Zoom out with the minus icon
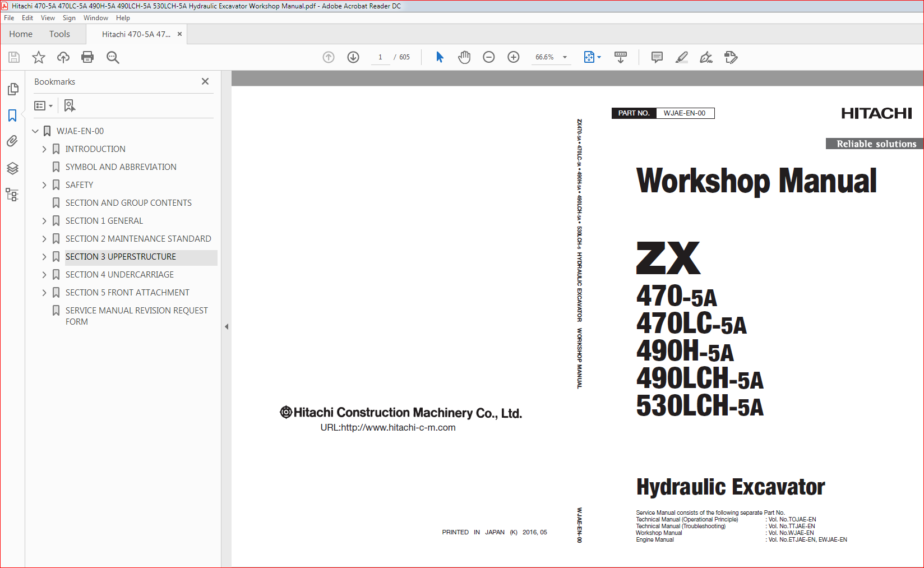Screen dimensions: 924x568 tap(489, 57)
